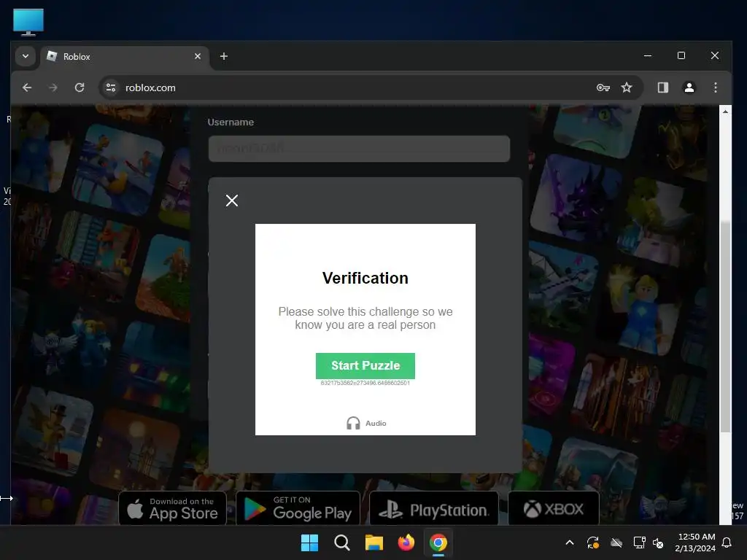The width and height of the screenshot is (747, 560).
Task: Click the Xbox badge
Action: 554,508
